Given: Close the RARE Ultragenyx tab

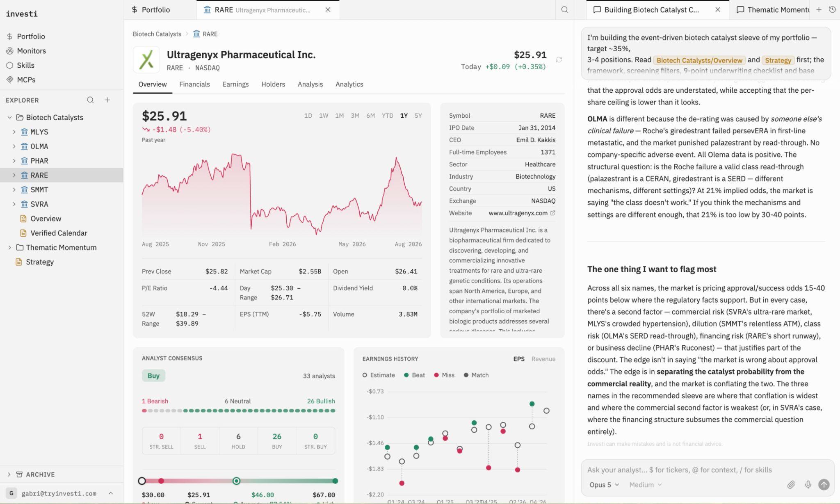Looking at the screenshot, I should [328, 9].
